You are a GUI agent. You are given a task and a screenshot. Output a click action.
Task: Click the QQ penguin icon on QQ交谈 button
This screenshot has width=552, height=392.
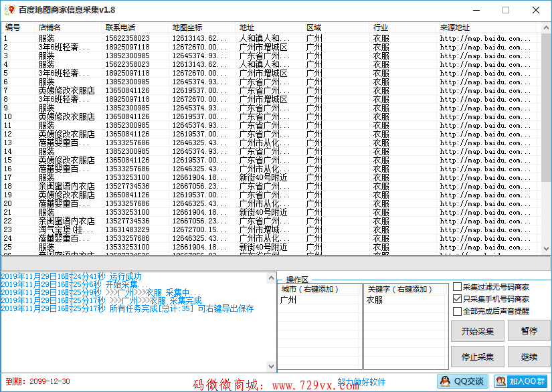coord(445,381)
